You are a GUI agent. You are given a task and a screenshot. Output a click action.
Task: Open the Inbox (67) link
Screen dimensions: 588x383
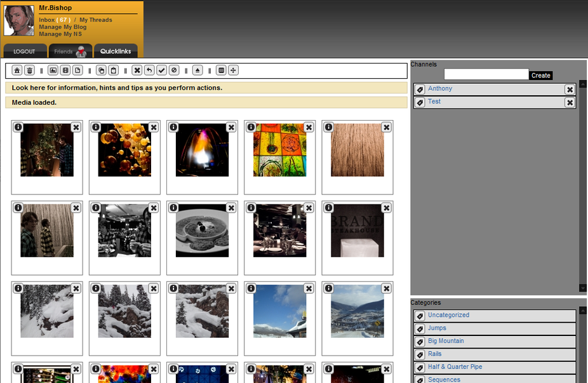pos(55,20)
